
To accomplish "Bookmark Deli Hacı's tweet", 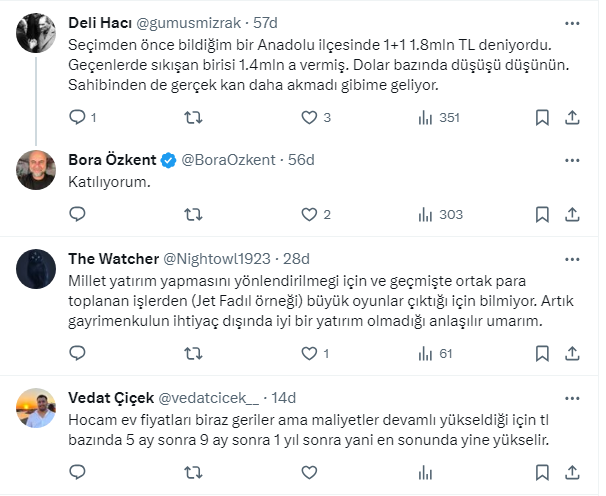I will pos(542,118).
